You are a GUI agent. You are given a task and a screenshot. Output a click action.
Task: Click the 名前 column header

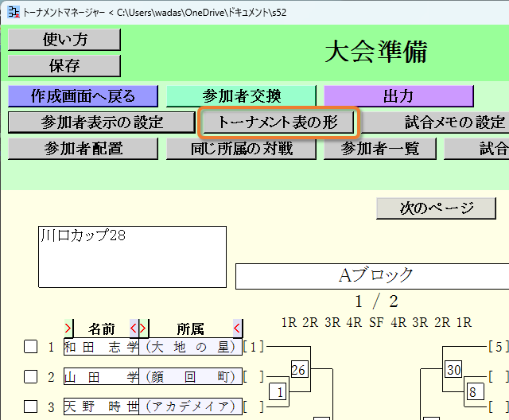click(x=102, y=329)
